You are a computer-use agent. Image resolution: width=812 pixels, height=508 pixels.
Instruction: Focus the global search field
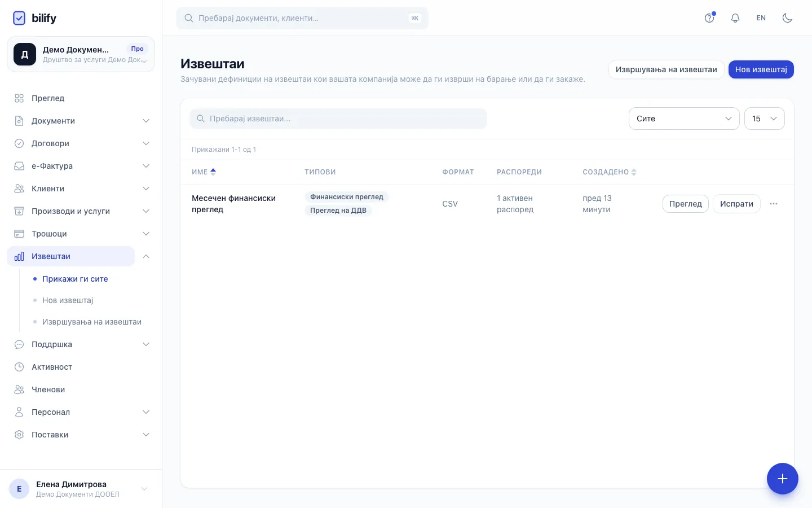point(302,18)
